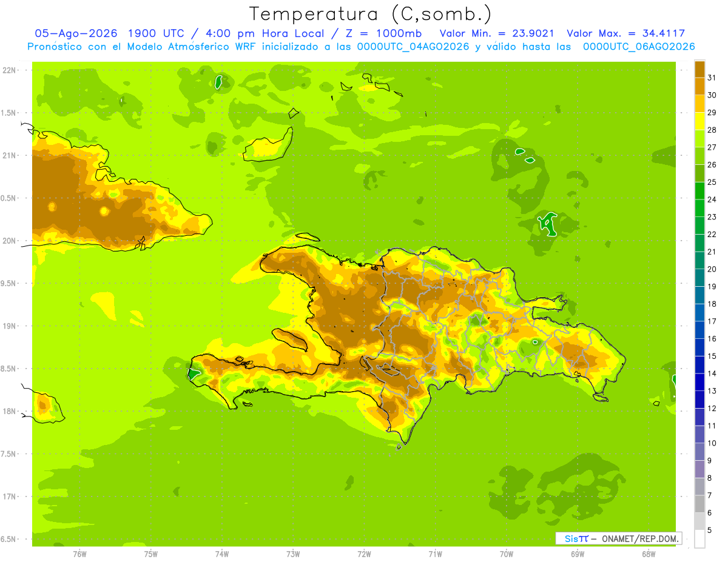Click the white bottom legend swatch below 5
The width and height of the screenshot is (728, 562).
point(699,539)
